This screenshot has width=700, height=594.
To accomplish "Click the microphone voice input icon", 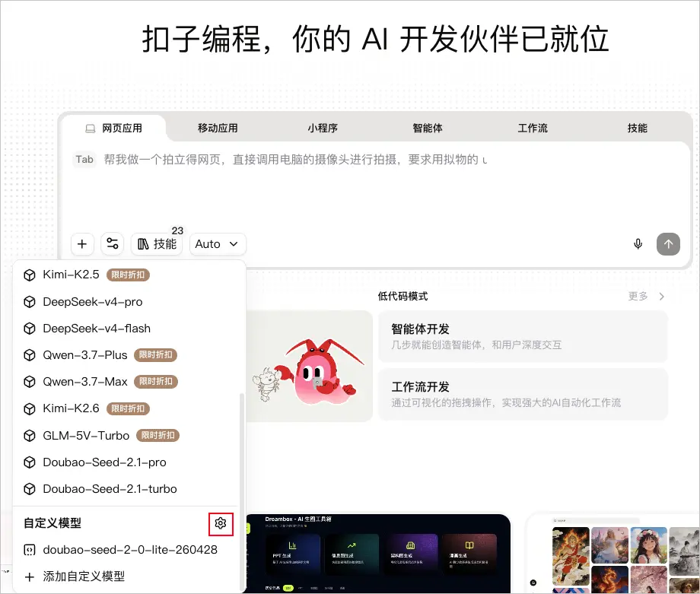I will 638,244.
